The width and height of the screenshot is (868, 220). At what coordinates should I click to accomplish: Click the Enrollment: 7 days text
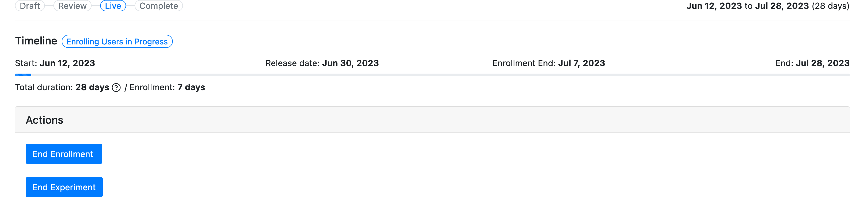pyautogui.click(x=167, y=88)
